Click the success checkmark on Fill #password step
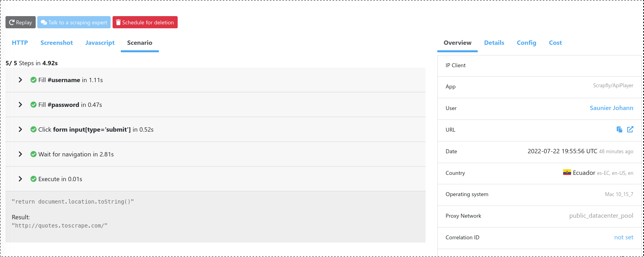Image resolution: width=644 pixels, height=257 pixels. point(33,105)
